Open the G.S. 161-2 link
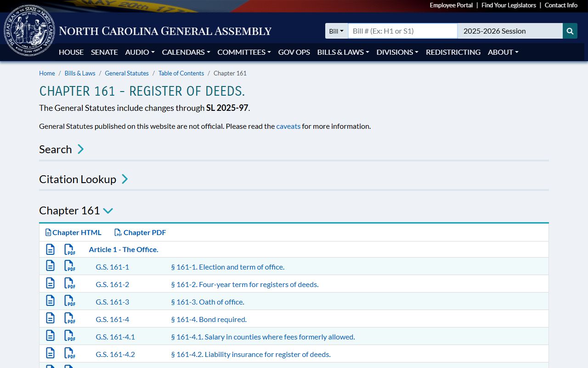The image size is (588, 368). [x=112, y=284]
